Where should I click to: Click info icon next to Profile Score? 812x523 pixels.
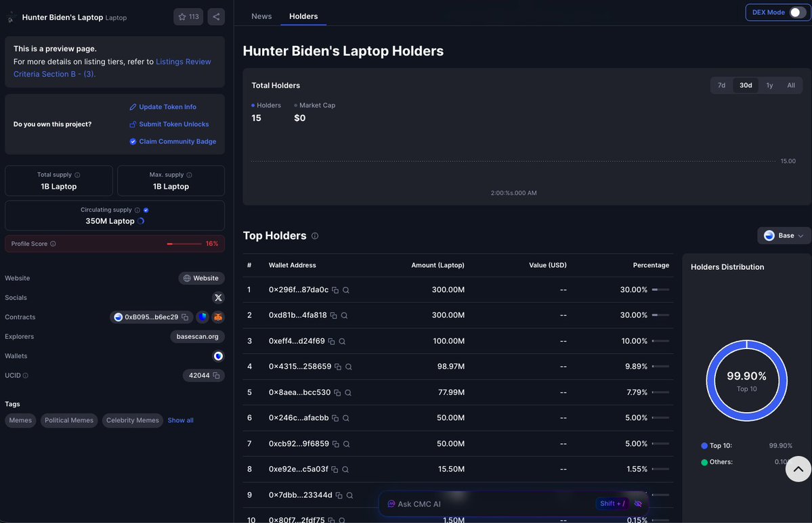[53, 244]
